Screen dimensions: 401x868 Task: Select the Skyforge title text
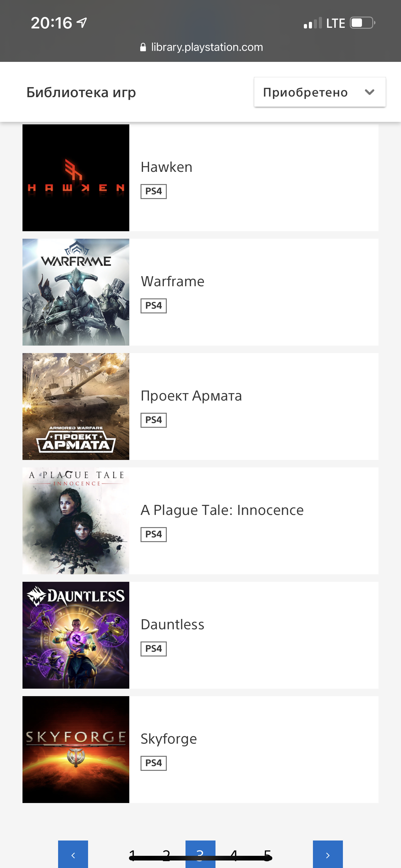pos(169,739)
